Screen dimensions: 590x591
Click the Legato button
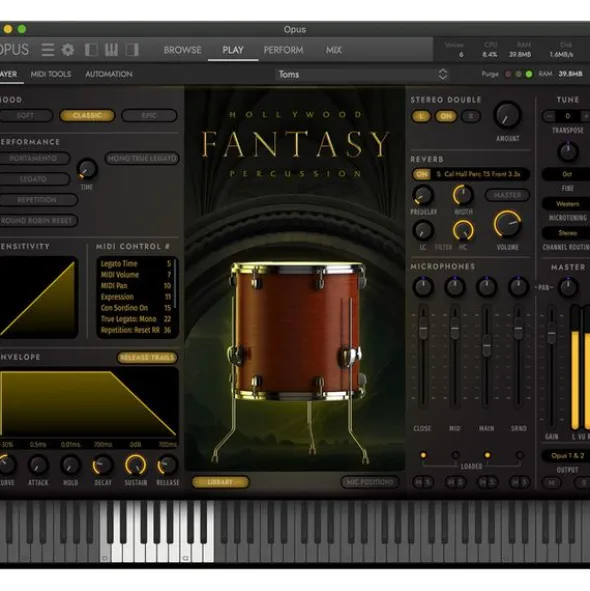click(x=34, y=179)
